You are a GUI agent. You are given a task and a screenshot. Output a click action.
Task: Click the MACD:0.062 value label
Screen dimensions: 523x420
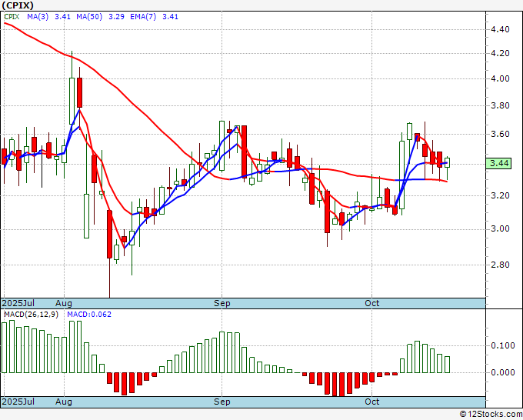click(89, 315)
